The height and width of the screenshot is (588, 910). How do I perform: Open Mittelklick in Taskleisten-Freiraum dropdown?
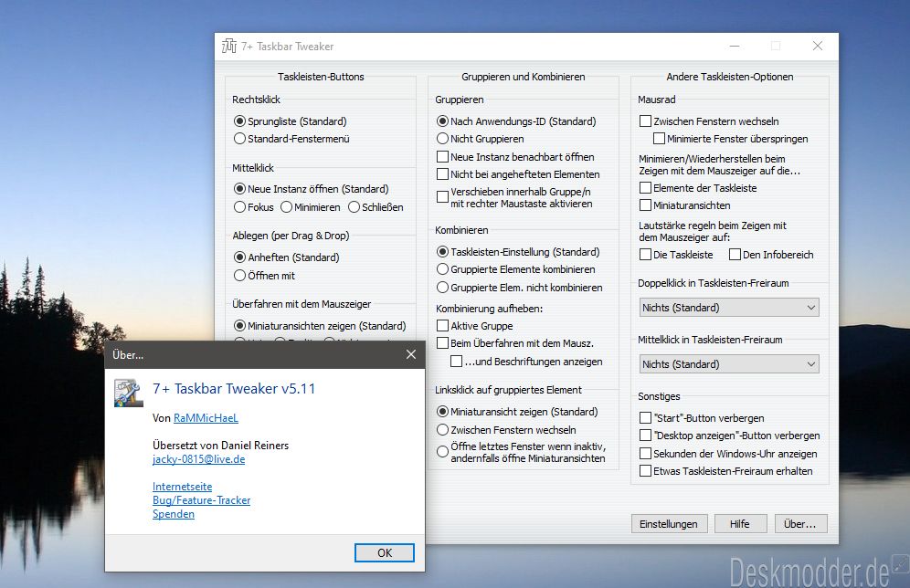pyautogui.click(x=728, y=364)
